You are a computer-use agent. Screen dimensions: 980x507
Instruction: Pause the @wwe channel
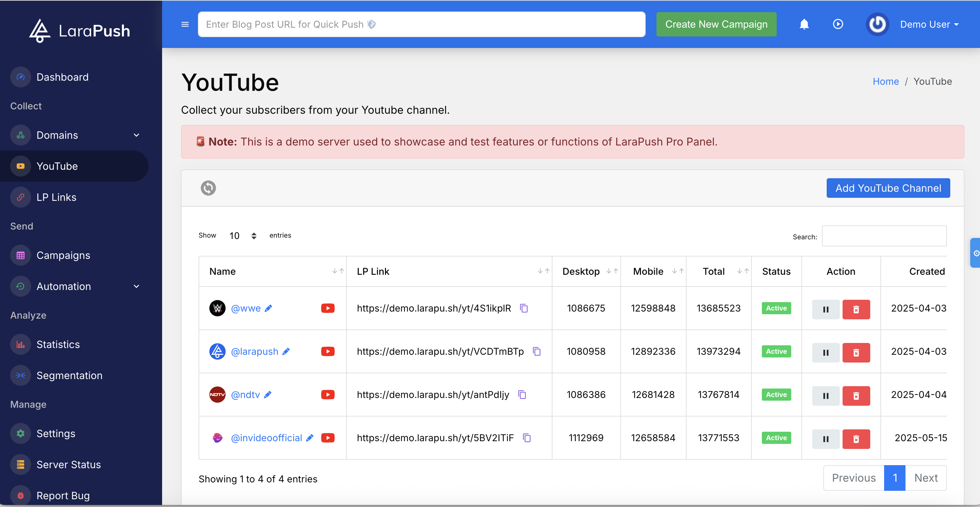coord(826,310)
